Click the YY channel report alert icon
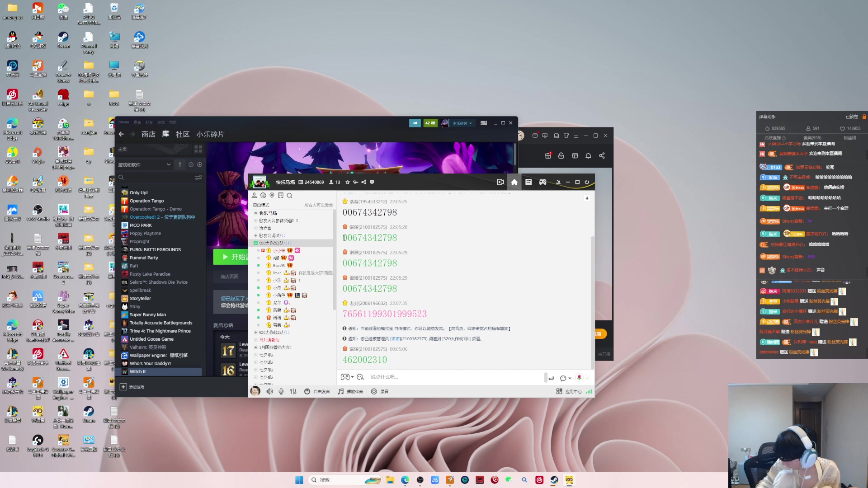This screenshot has width=868, height=488. 372,182
